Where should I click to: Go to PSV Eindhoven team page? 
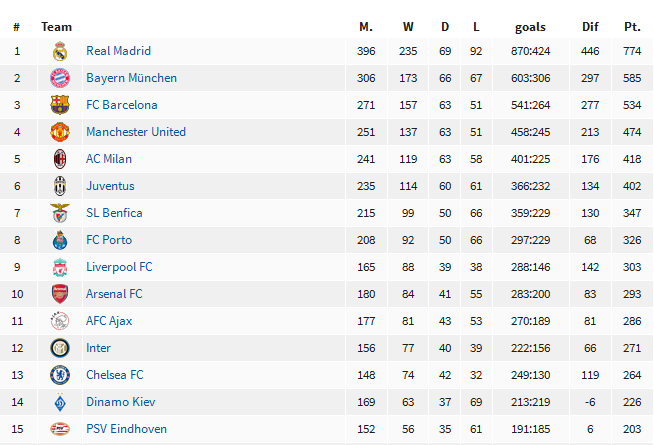click(125, 429)
